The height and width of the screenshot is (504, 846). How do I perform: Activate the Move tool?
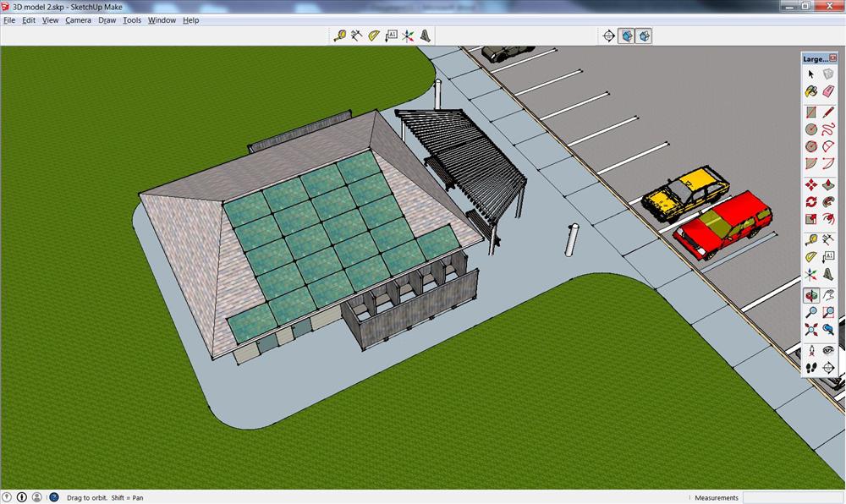(x=811, y=184)
